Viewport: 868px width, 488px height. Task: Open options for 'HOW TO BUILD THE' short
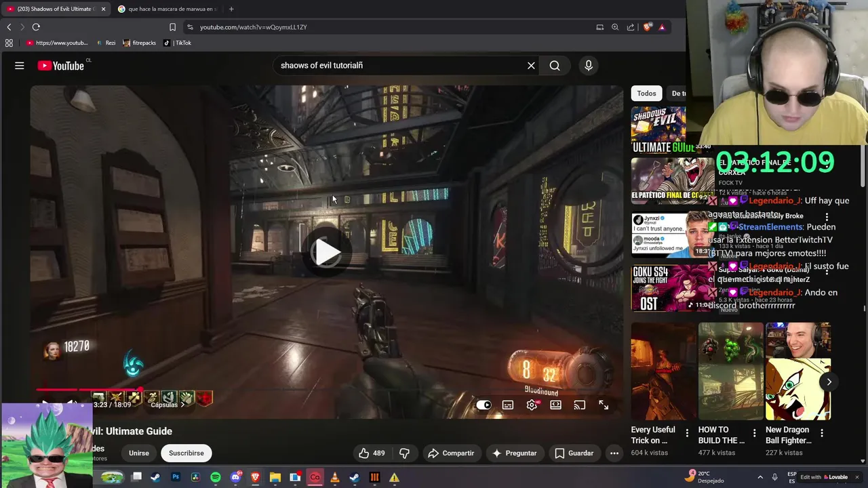[x=754, y=432]
